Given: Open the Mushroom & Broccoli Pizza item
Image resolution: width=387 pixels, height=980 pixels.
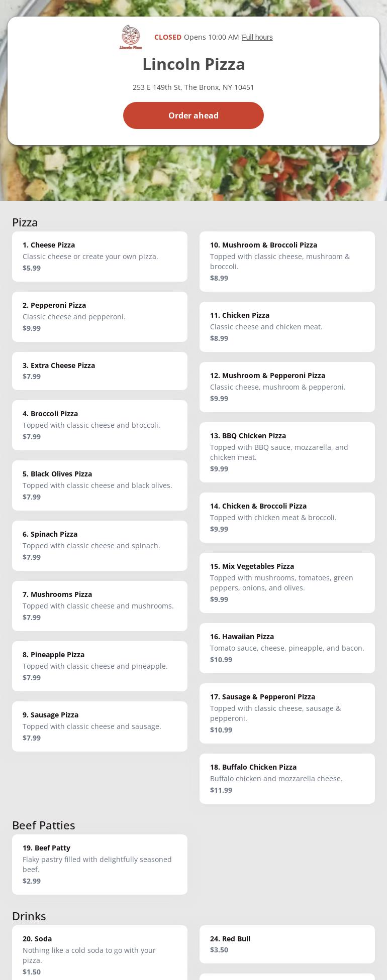Looking at the screenshot, I should [x=287, y=261].
